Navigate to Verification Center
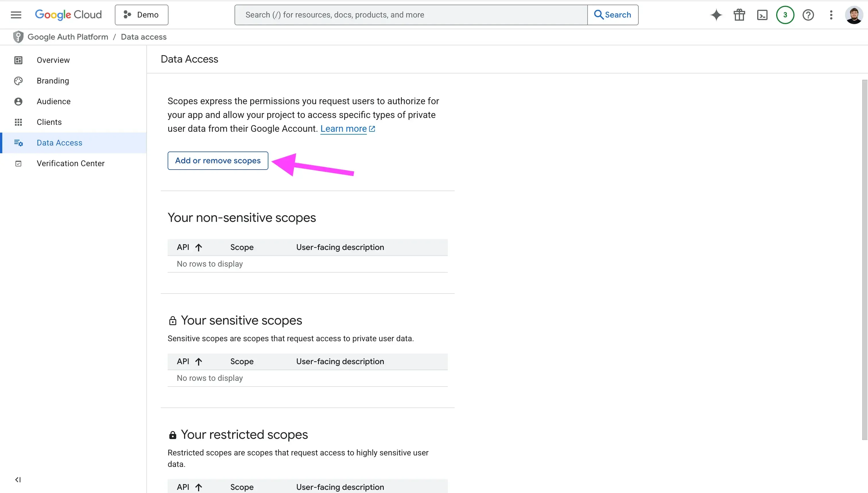This screenshot has height=493, width=868. coord(70,163)
